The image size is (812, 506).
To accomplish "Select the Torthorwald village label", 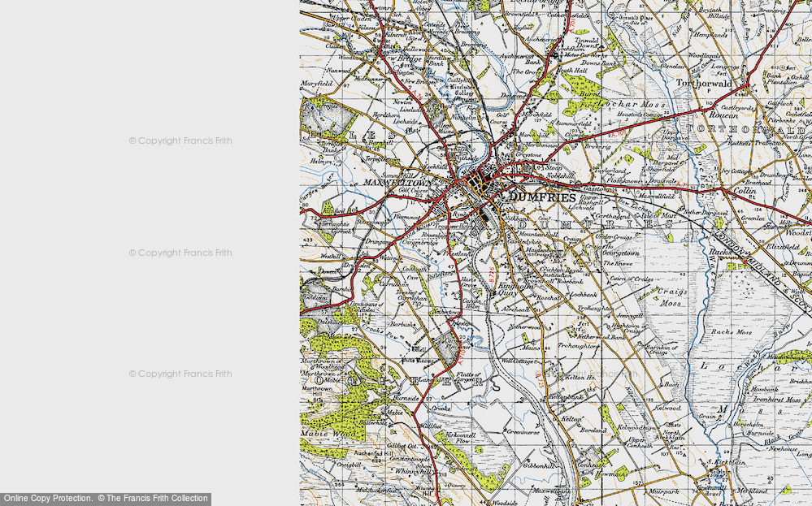I will coord(704,83).
